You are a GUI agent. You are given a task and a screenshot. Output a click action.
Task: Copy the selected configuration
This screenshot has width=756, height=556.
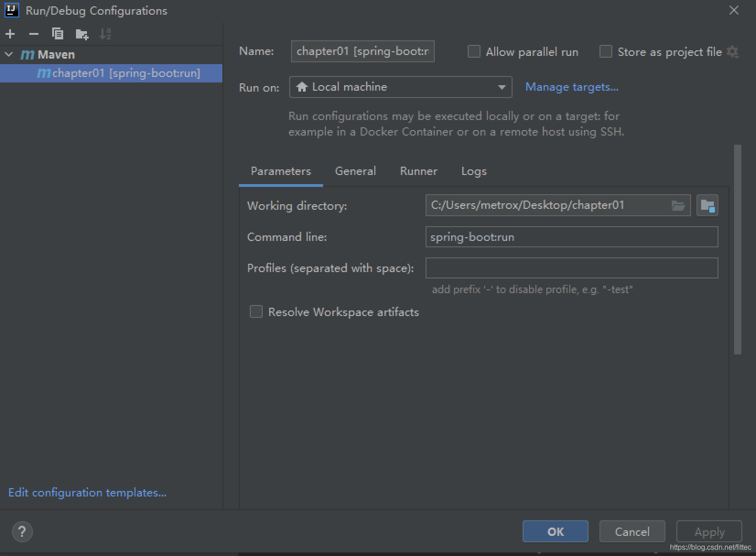(58, 34)
